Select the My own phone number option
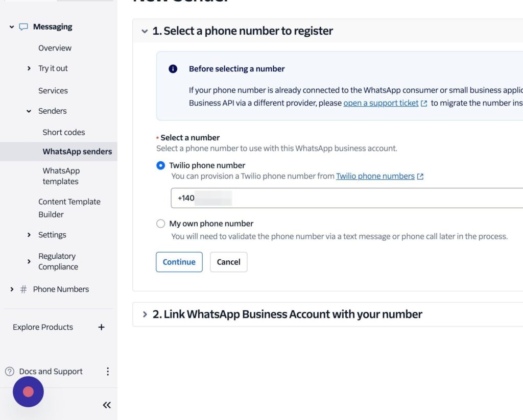Viewport: 523px width, 420px height. pos(161,224)
